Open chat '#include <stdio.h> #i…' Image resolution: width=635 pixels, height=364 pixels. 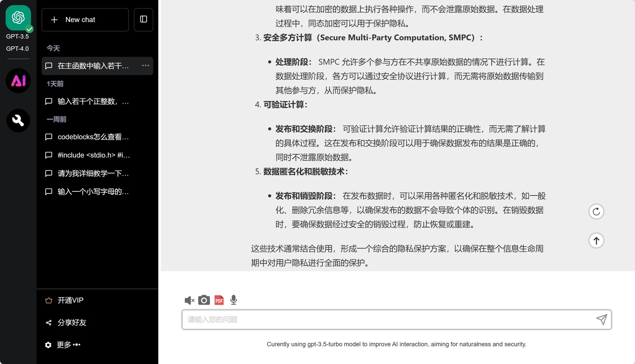93,155
